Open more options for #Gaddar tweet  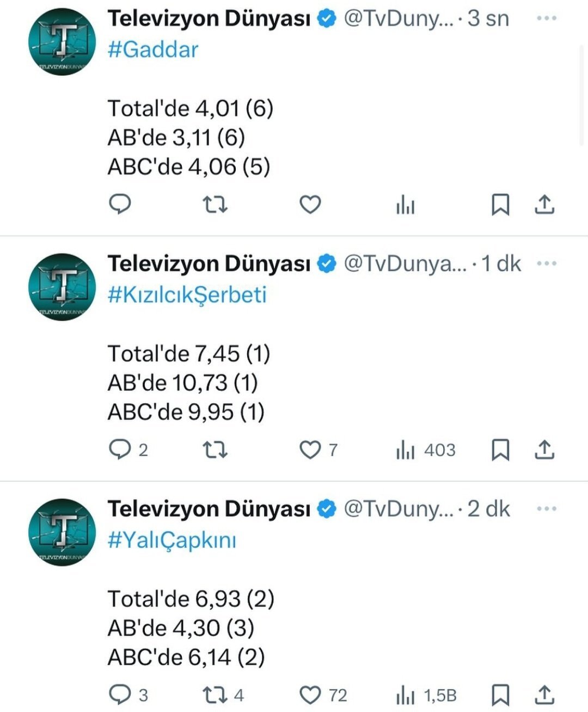tap(546, 19)
